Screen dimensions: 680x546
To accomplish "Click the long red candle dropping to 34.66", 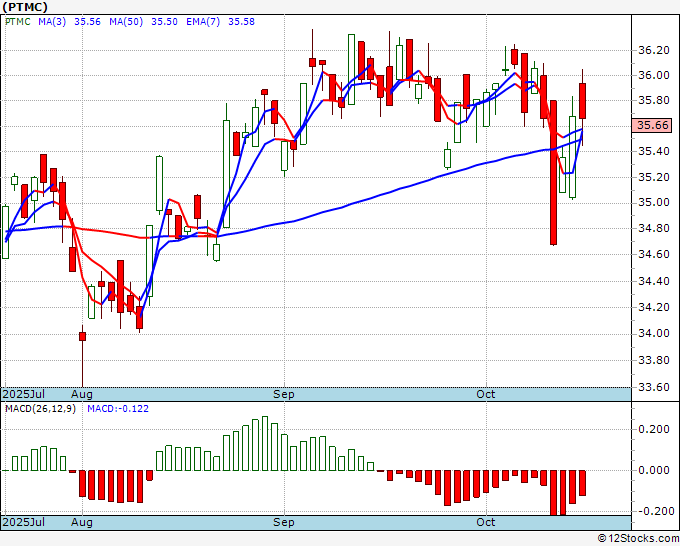I will click(x=553, y=173).
